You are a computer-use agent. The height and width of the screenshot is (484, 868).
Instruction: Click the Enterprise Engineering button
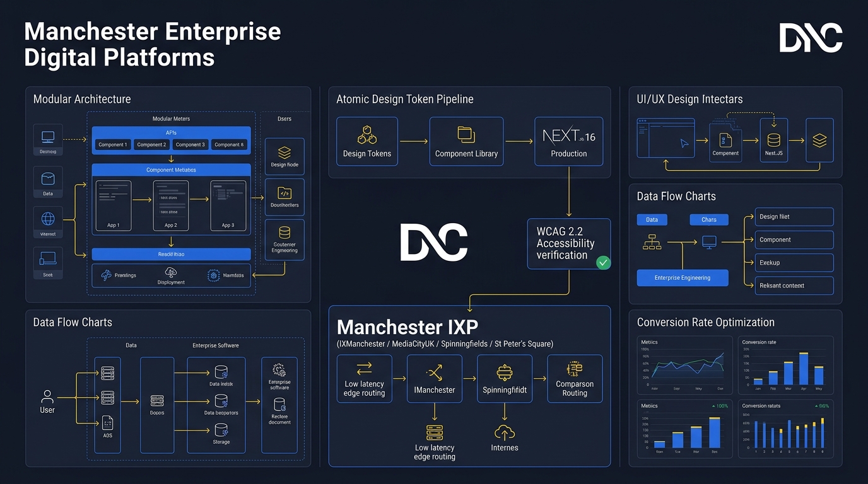683,278
